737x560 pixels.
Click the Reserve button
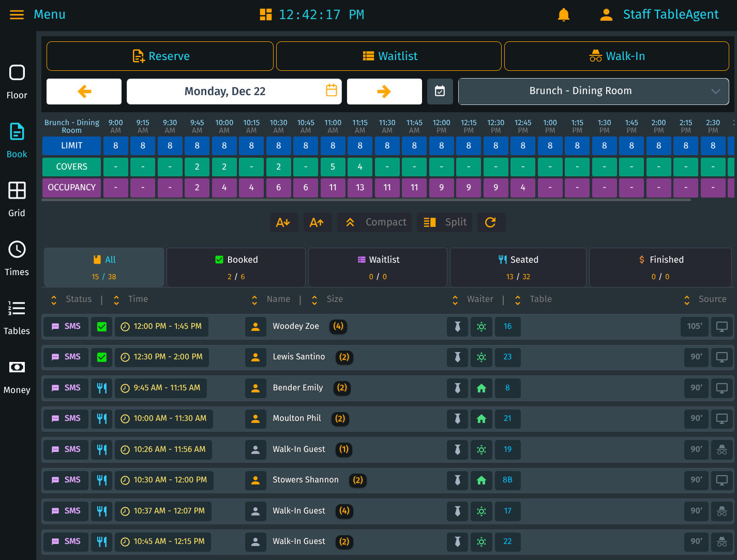click(160, 56)
